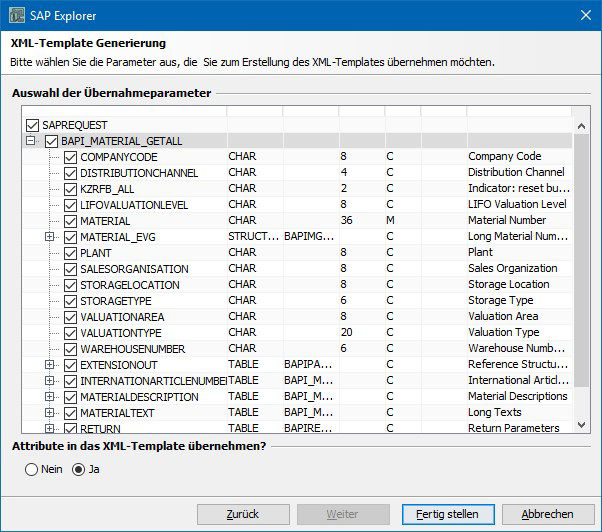Select the Nein radio button
The image size is (602, 532).
pyautogui.click(x=31, y=469)
